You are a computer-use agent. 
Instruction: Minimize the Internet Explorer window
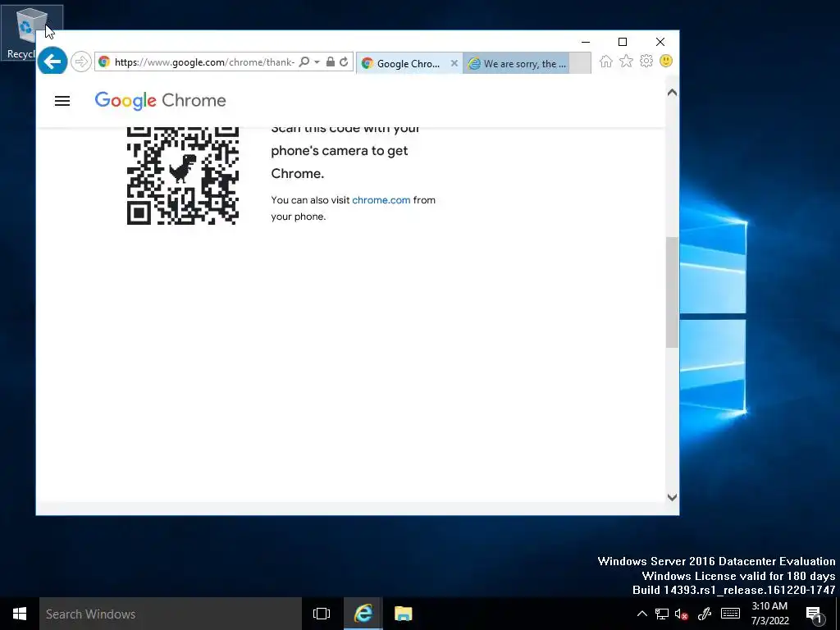coord(586,42)
